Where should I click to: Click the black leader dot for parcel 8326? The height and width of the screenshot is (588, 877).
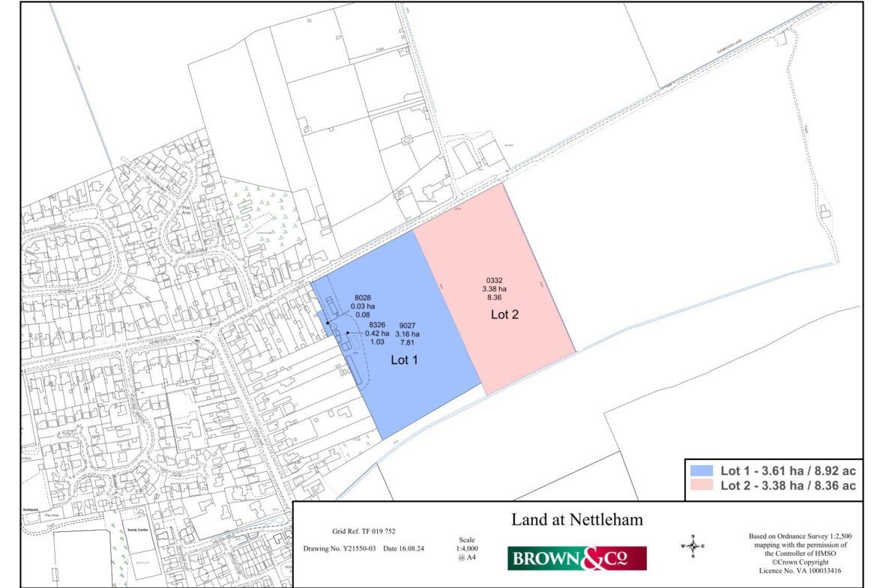coord(347,333)
